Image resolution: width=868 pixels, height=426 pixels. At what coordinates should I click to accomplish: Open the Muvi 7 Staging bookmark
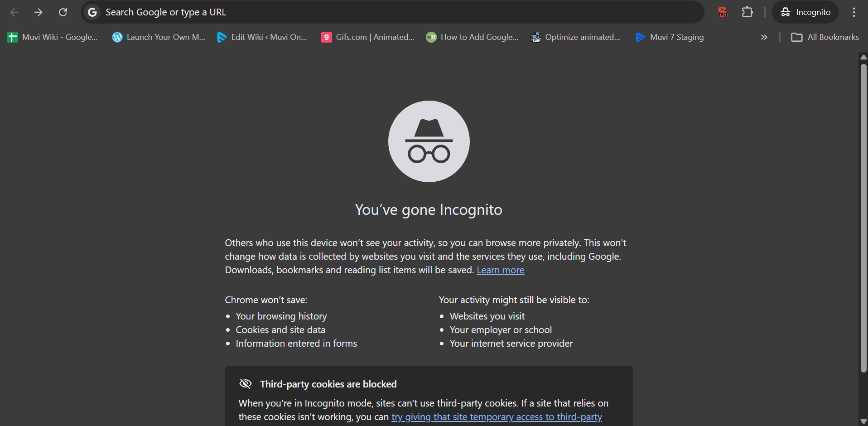[x=670, y=37]
